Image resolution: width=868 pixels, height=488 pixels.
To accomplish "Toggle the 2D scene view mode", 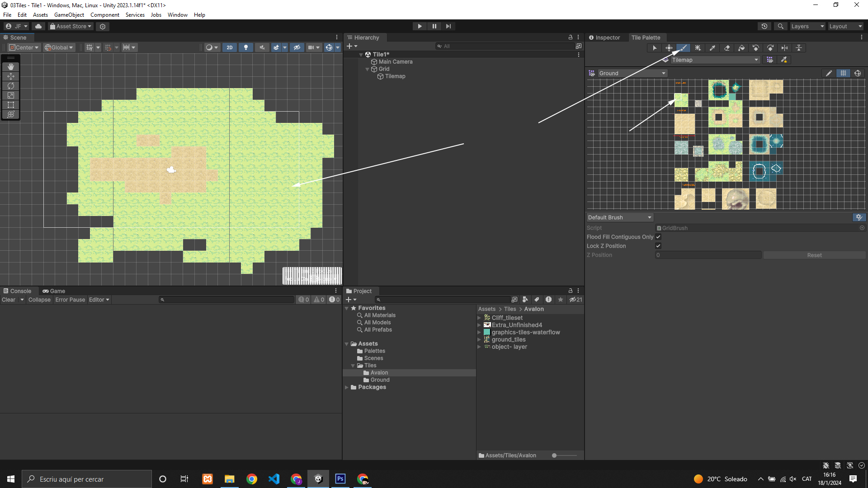I will pos(230,47).
